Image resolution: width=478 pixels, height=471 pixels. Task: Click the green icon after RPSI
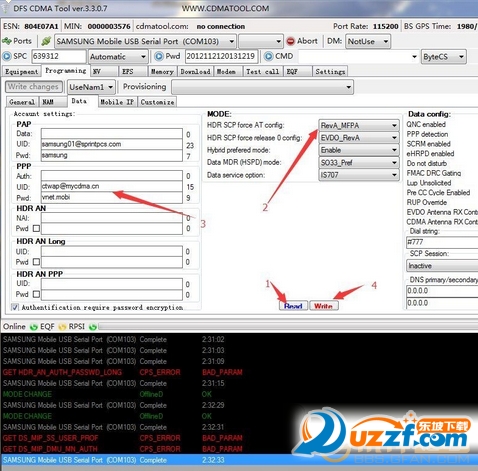pyautogui.click(x=93, y=327)
